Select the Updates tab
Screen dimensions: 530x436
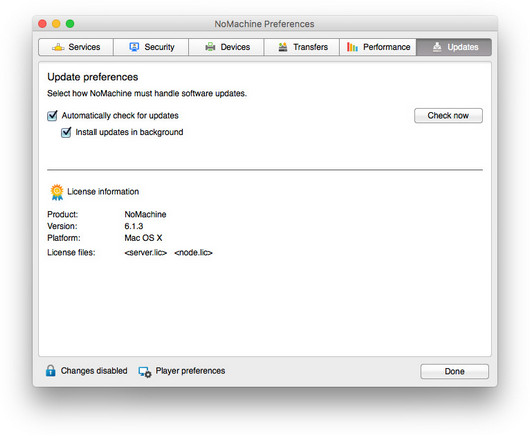[454, 47]
